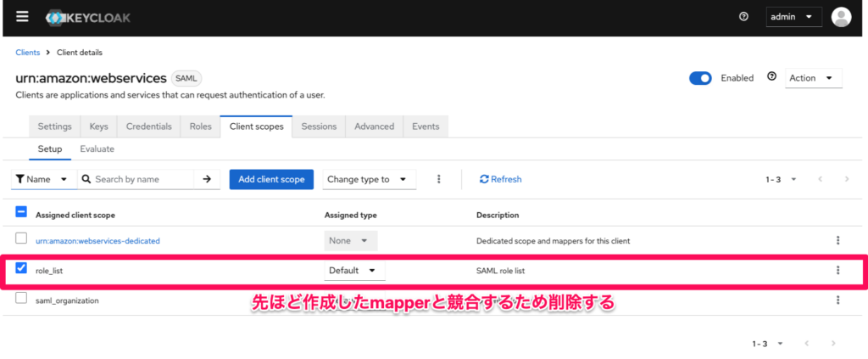
Task: Open the Action dropdown
Action: pyautogui.click(x=813, y=78)
